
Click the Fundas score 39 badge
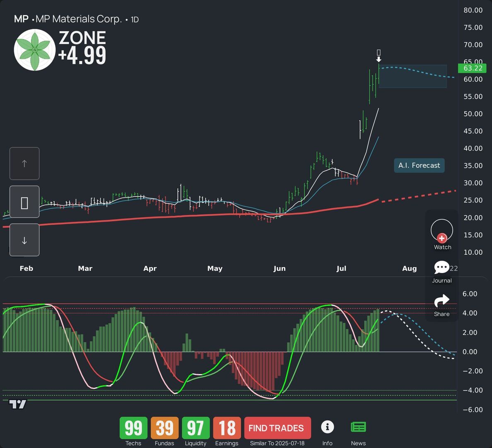pos(165,428)
